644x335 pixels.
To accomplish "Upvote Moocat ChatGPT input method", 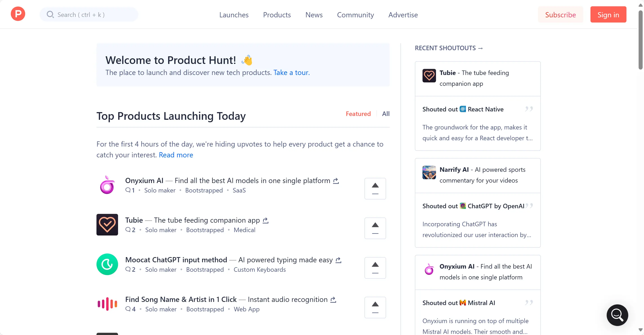I will point(375,268).
